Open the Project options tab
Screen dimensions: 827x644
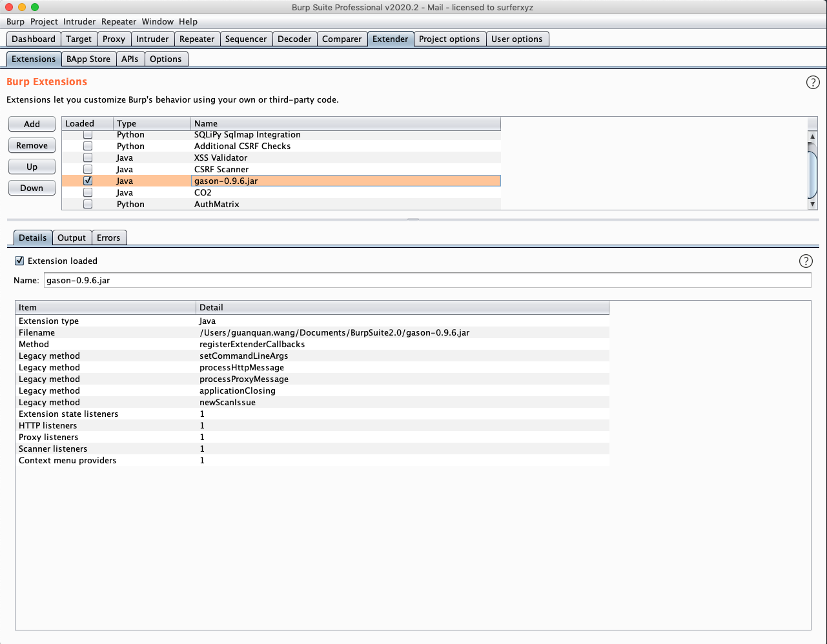pos(449,39)
